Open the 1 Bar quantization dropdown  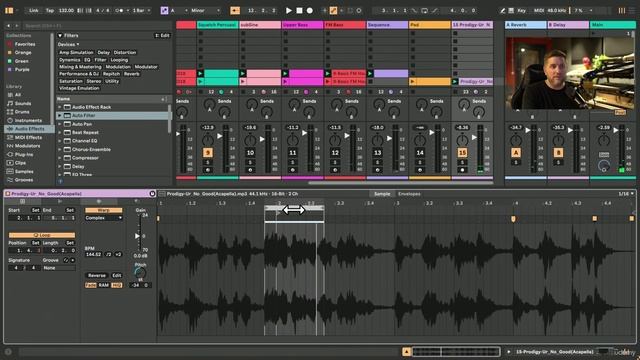coord(142,10)
